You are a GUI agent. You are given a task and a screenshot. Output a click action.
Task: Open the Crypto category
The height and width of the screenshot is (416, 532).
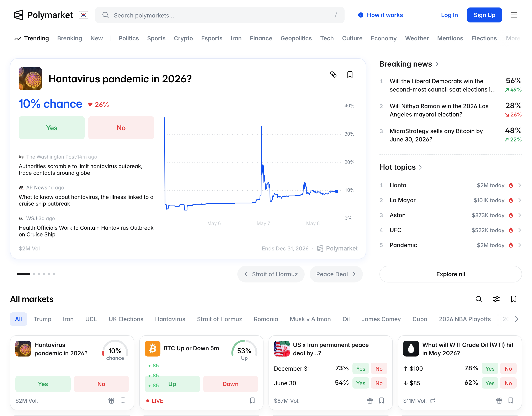(x=183, y=38)
